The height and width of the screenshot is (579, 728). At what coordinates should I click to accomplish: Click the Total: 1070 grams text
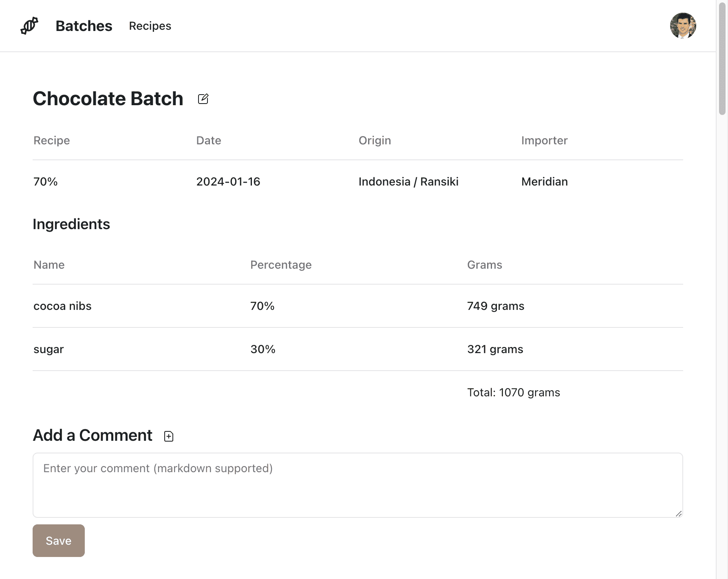(x=514, y=392)
